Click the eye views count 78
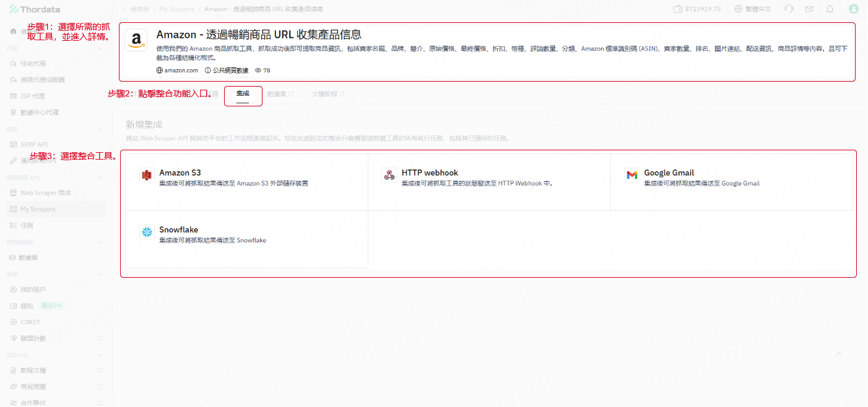Viewport: 868px width, 407px height. [263, 71]
